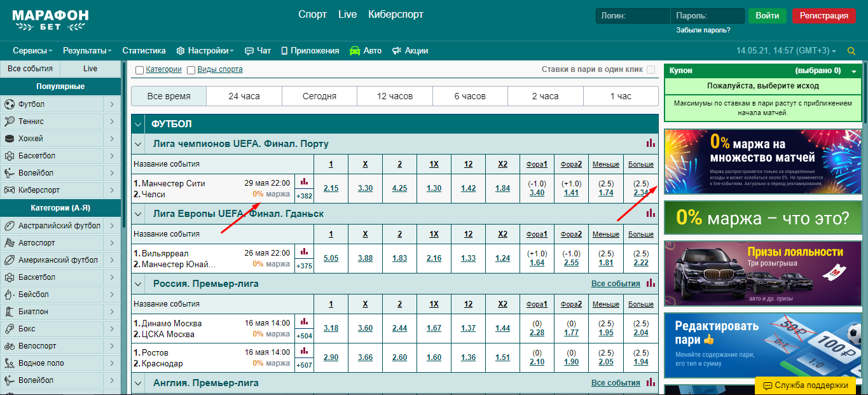This screenshot has height=395, width=868.
Task: Select the Tennis racket icon in sidebar
Action: click(10, 121)
